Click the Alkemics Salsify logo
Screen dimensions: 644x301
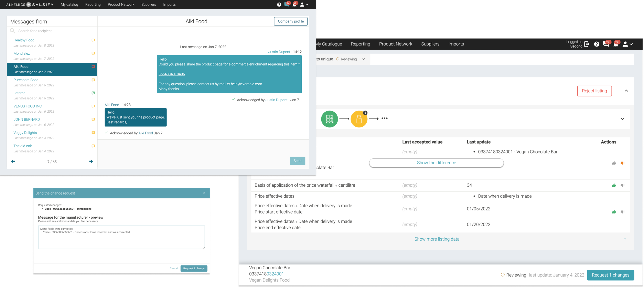[x=30, y=4]
